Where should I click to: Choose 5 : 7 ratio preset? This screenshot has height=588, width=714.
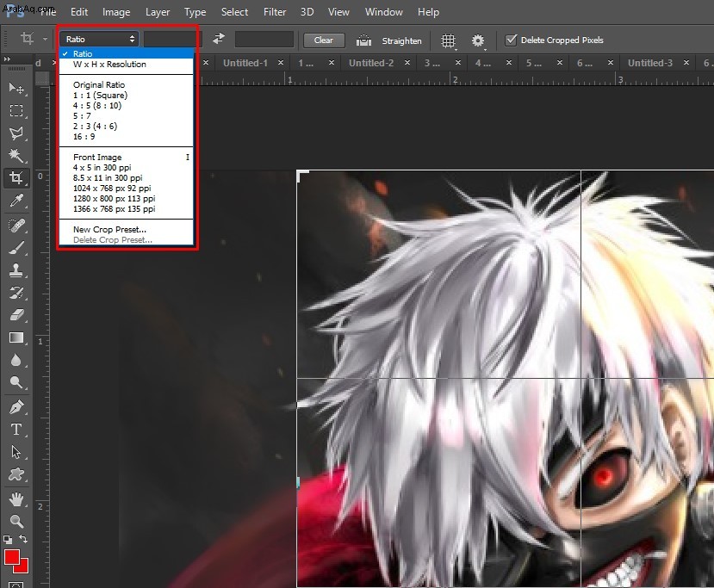[127, 116]
